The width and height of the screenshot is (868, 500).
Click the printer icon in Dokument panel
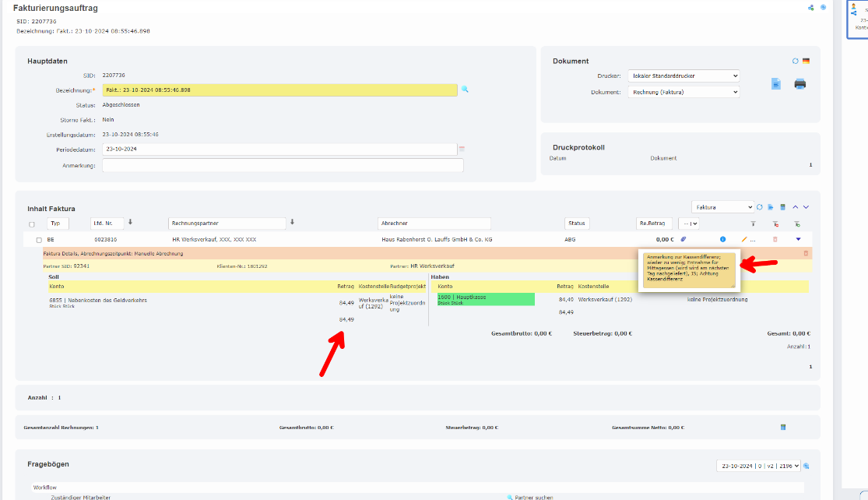click(x=799, y=84)
